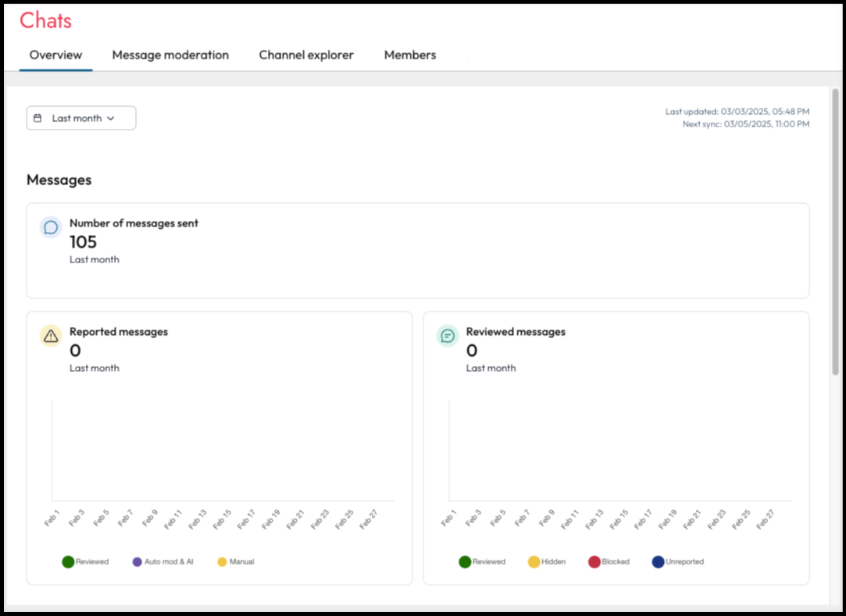This screenshot has height=616, width=846.
Task: Click the chevron arrow beside Last month
Action: point(111,119)
